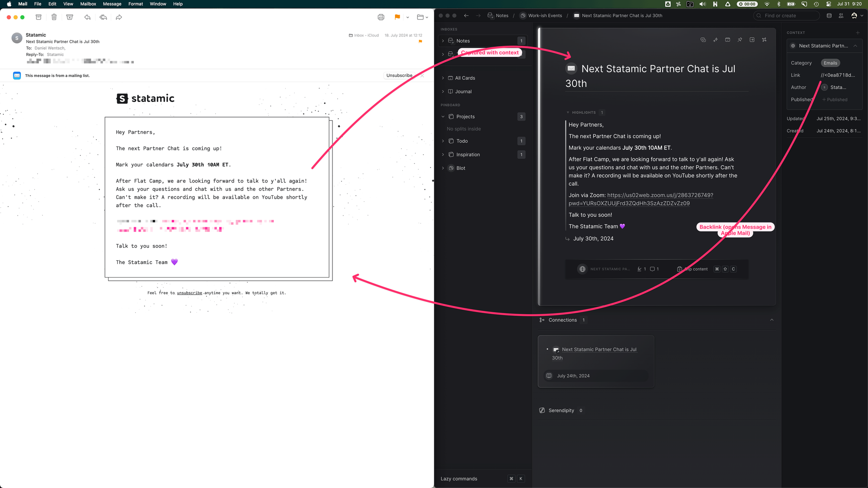Open the flag color dropdown in Mail
Image resolution: width=868 pixels, height=488 pixels.
407,17
